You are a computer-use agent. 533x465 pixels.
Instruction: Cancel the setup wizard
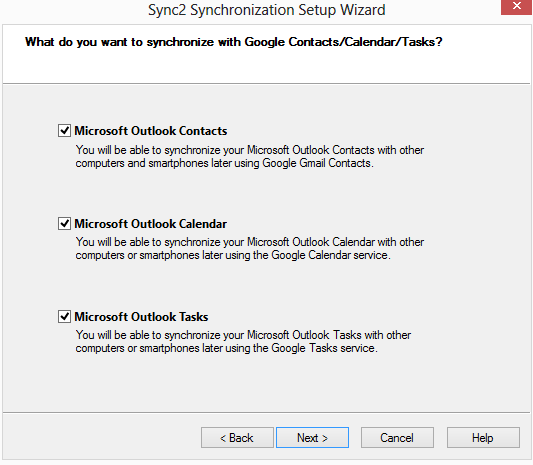[x=397, y=437]
